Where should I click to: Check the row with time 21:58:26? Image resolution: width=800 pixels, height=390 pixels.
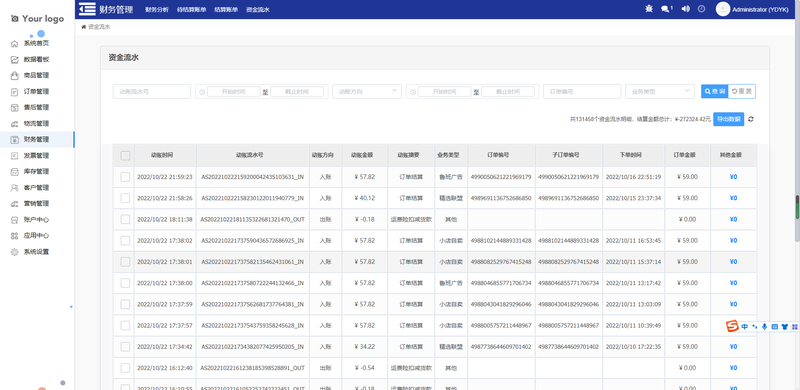125,198
